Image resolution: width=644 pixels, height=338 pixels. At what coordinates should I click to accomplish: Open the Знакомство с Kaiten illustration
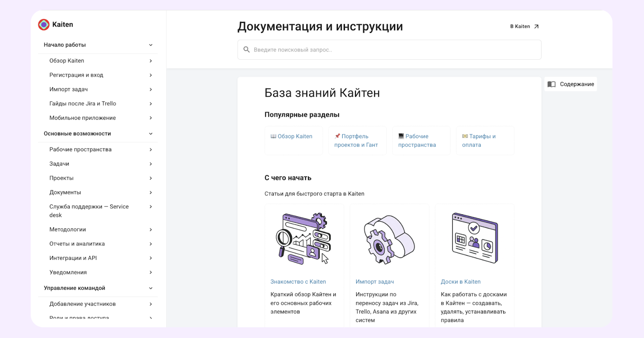pos(304,239)
